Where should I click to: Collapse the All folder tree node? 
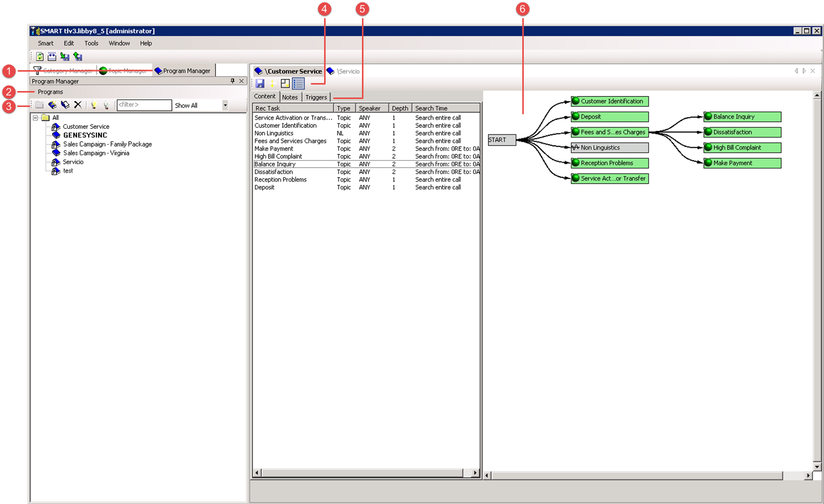[35, 118]
